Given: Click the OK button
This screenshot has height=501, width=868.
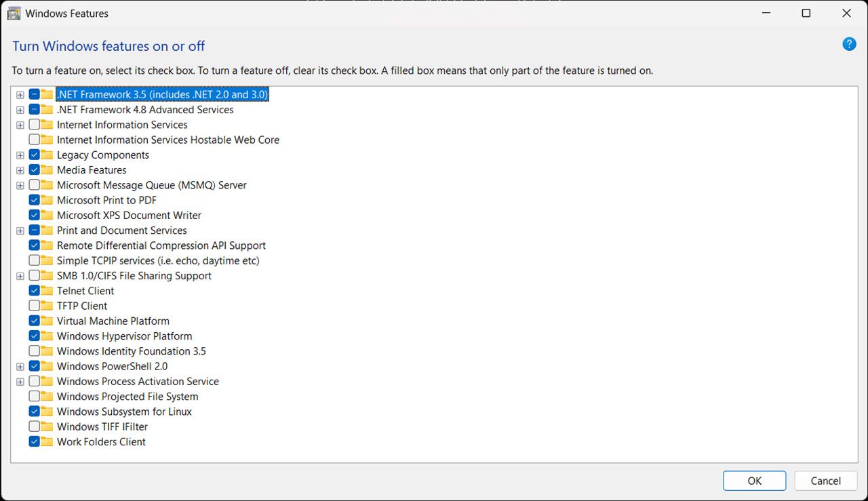Looking at the screenshot, I should pyautogui.click(x=754, y=480).
